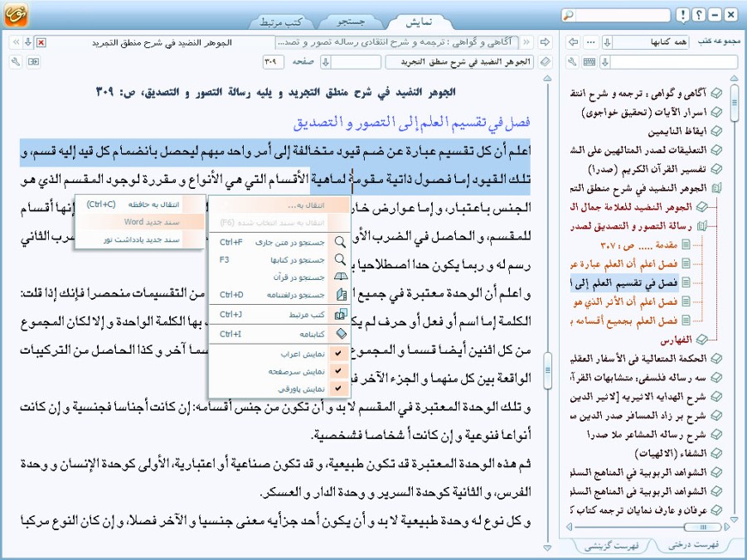Click the left arrow beside the three-dots button
Screen dimensions: 747x560
tap(573, 42)
